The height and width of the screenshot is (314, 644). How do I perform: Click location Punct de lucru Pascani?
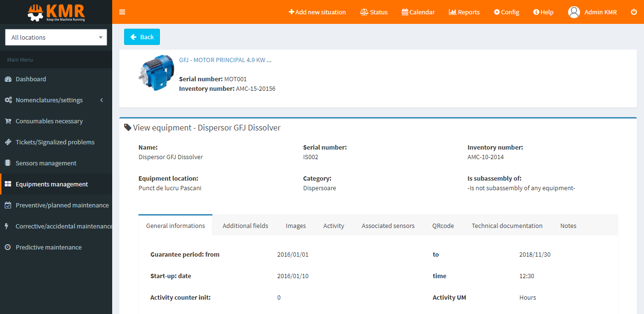[170, 188]
